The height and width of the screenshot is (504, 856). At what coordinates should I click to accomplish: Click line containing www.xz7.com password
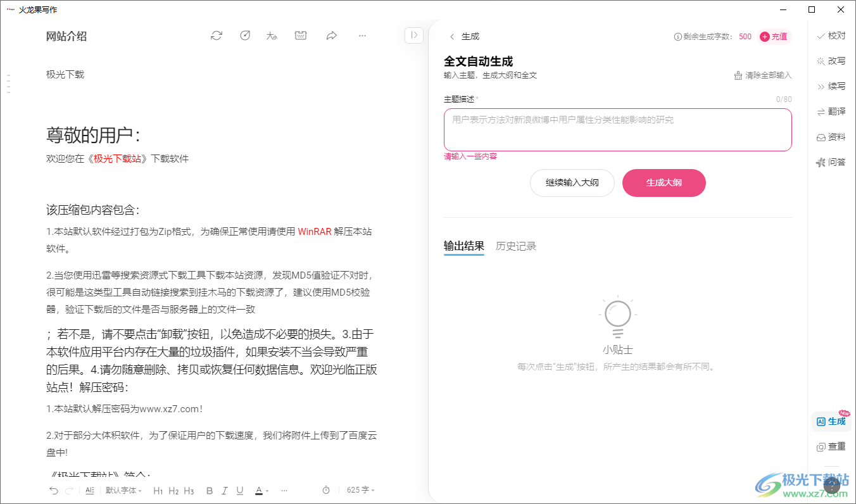(125, 409)
